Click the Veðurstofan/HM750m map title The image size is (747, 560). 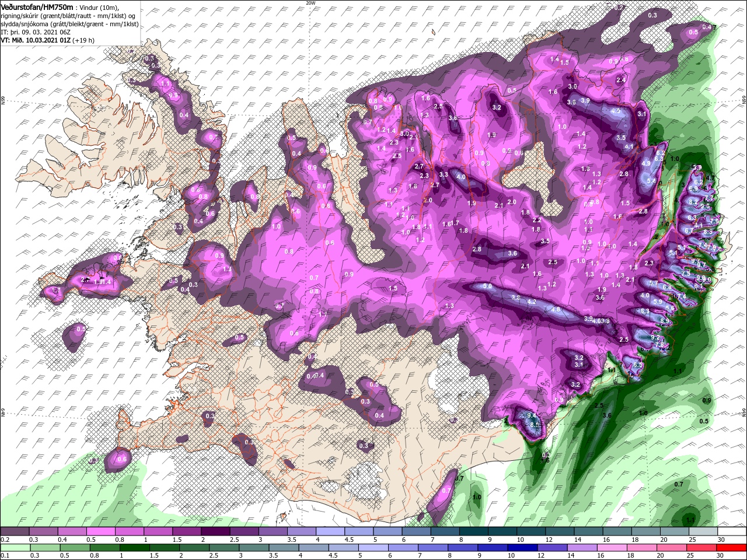coord(36,6)
